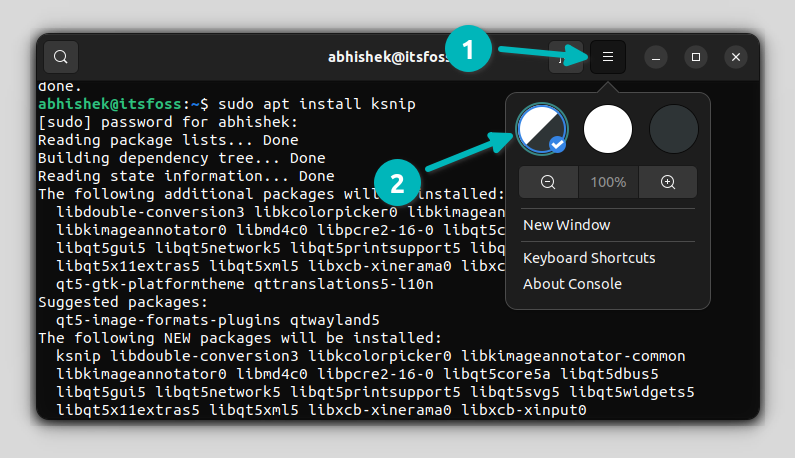Screen dimensions: 795x458
Task: Zoom in with the plus magnifier
Action: 668,182
